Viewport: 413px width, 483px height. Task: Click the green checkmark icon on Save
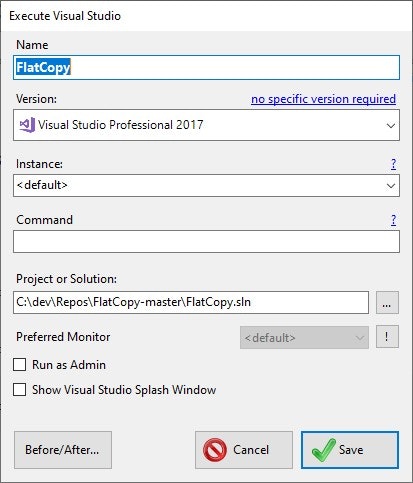pyautogui.click(x=324, y=450)
